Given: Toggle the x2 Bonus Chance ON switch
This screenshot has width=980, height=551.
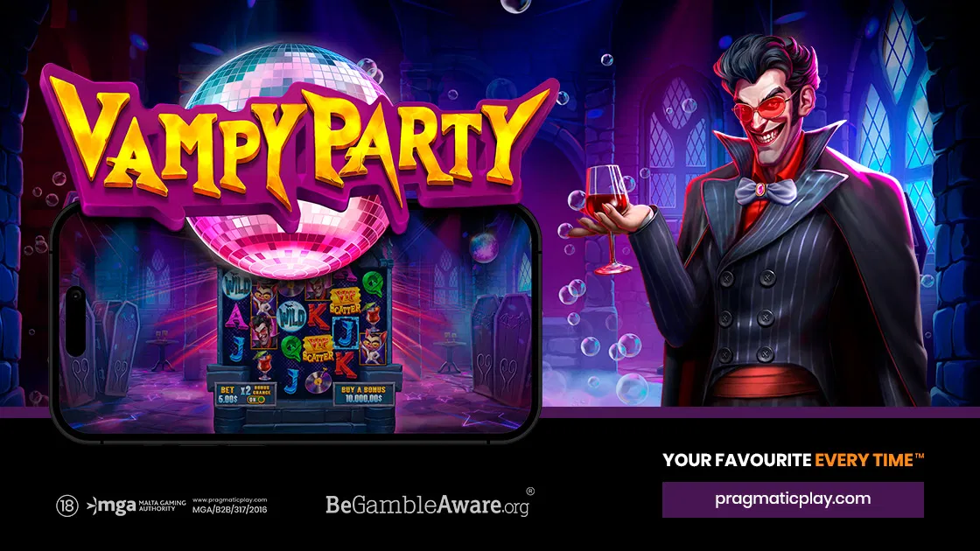Looking at the screenshot, I should (256, 400).
